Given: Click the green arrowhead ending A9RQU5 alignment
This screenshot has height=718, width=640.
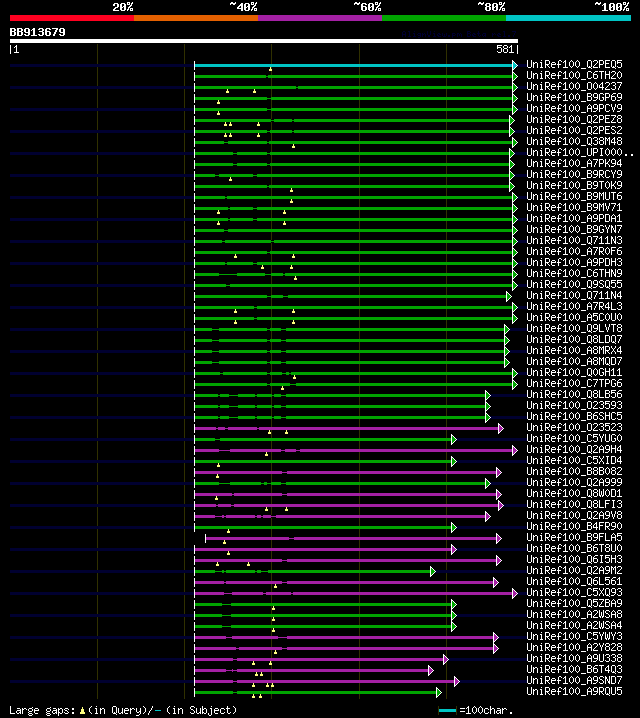Looking at the screenshot, I should tap(439, 692).
